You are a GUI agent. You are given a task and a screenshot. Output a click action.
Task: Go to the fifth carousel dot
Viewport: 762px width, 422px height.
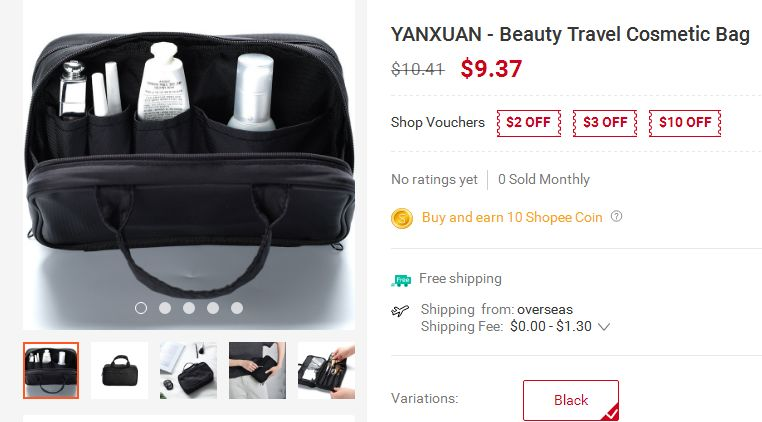pos(237,308)
